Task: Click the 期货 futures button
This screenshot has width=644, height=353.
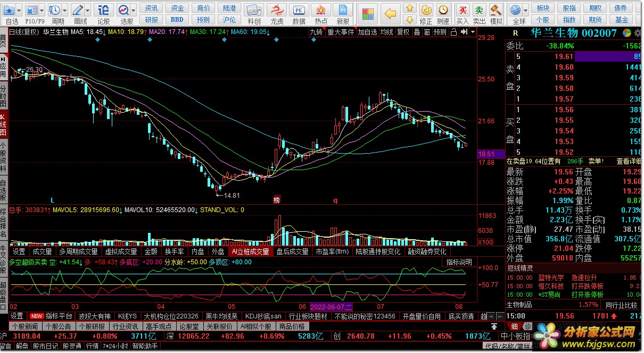Action: (x=596, y=20)
